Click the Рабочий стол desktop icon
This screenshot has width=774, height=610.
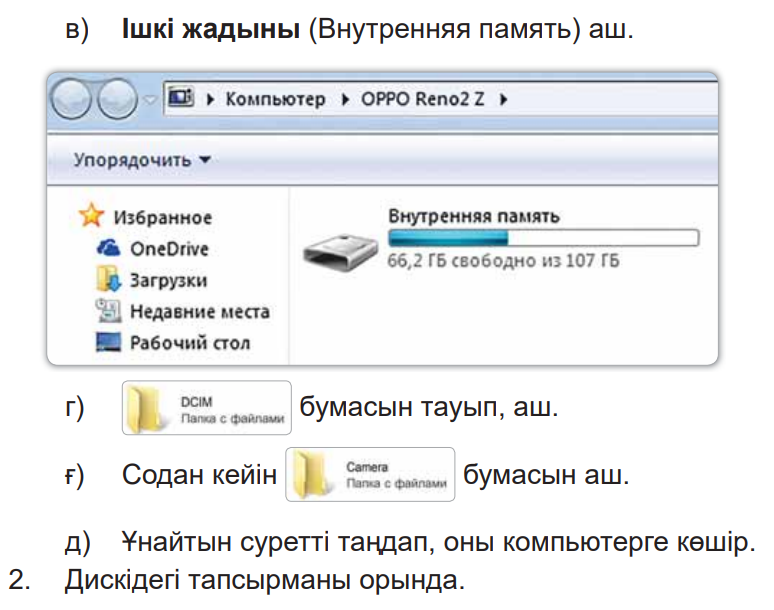coord(108,342)
